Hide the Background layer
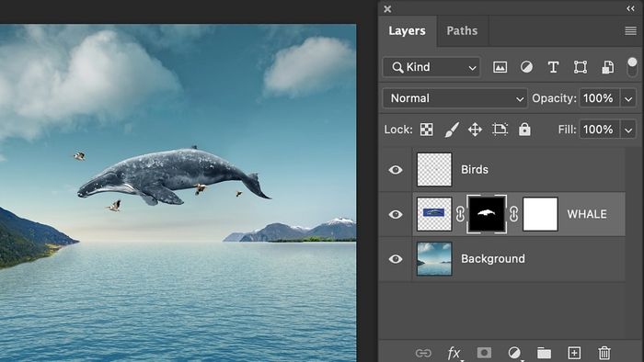Screen dimensions: 644x362 [396, 259]
